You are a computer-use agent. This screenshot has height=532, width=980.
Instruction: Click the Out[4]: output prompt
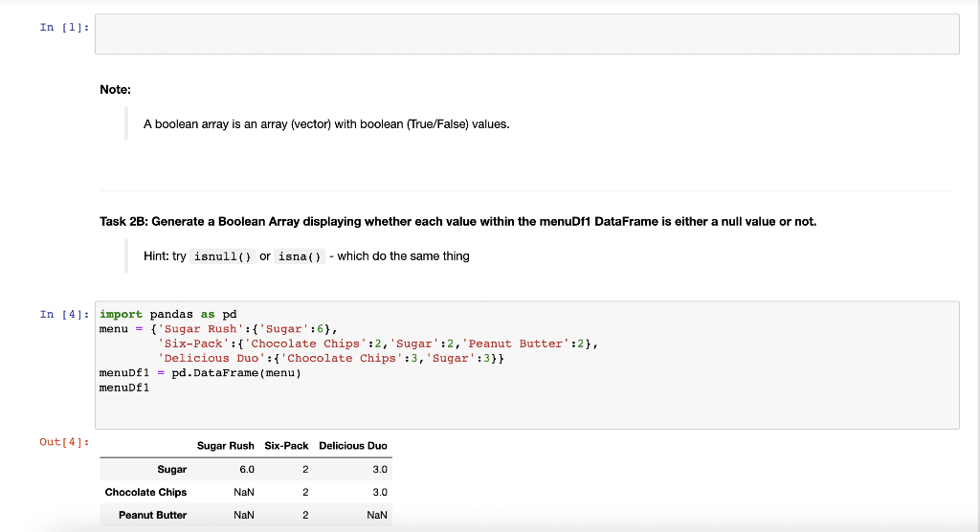pyautogui.click(x=64, y=442)
